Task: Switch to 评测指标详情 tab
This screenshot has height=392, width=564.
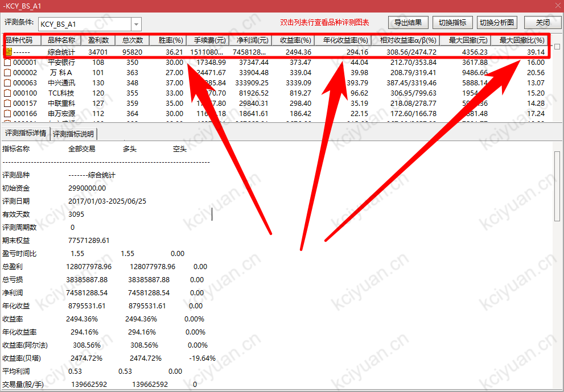Action: coord(26,134)
